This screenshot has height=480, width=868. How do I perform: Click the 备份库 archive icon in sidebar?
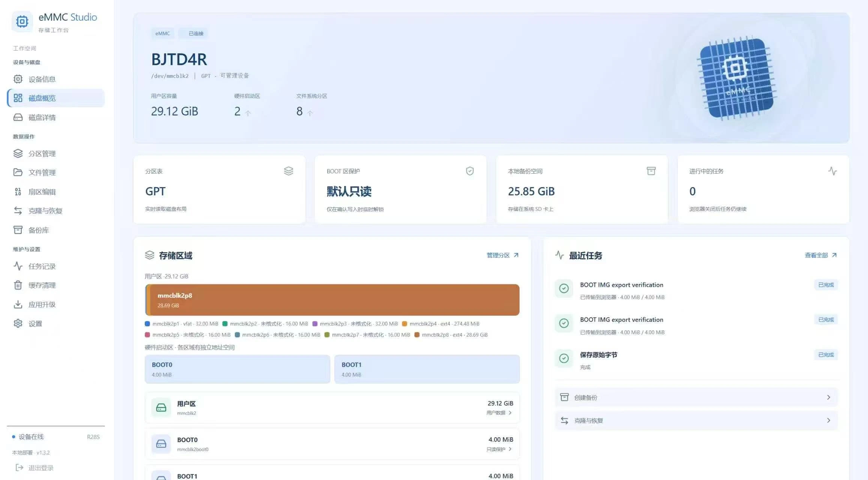[x=18, y=230]
